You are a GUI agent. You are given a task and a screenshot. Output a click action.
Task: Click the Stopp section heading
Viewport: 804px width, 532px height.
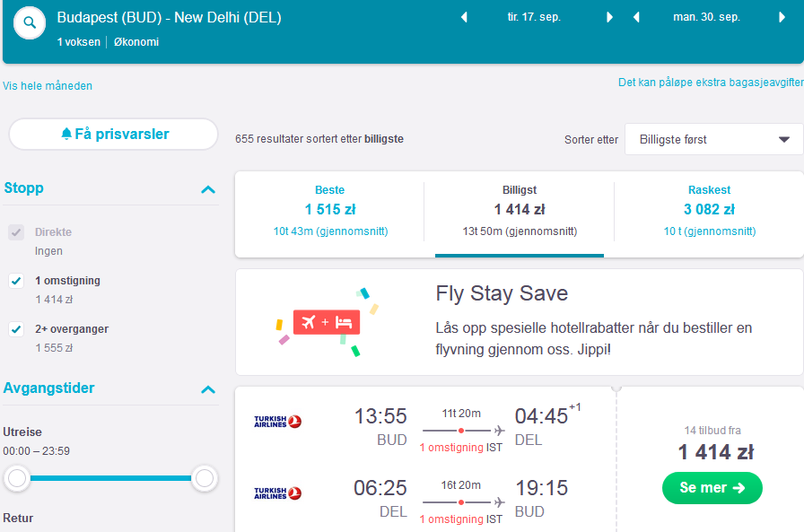[x=23, y=188]
